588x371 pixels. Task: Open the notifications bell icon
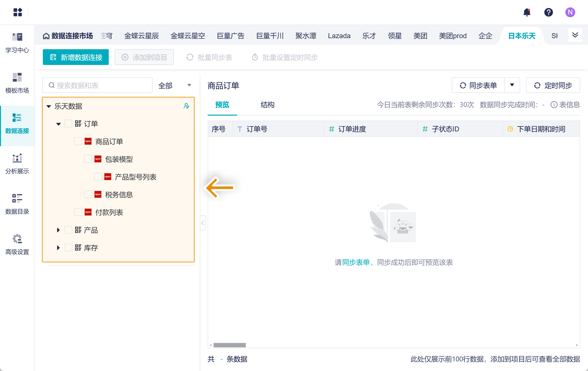527,12
